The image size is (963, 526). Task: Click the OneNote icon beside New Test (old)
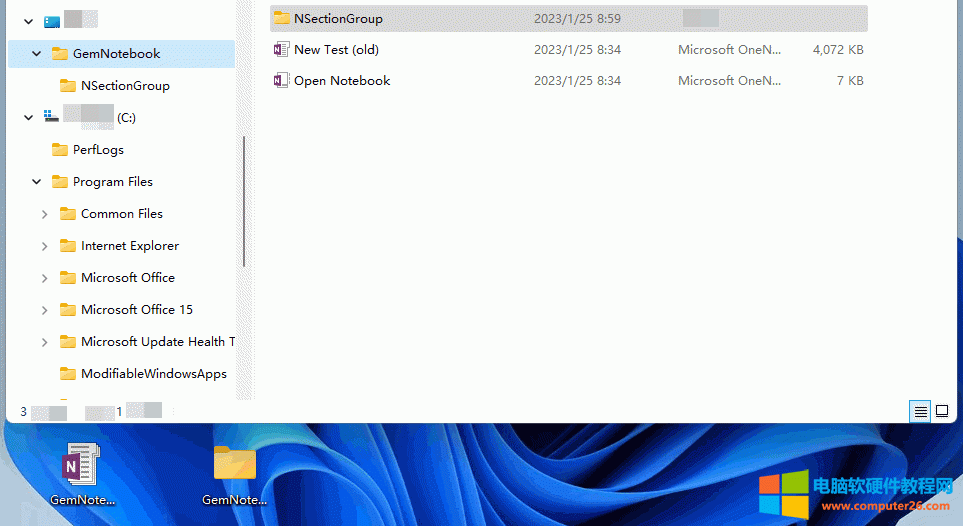point(281,50)
